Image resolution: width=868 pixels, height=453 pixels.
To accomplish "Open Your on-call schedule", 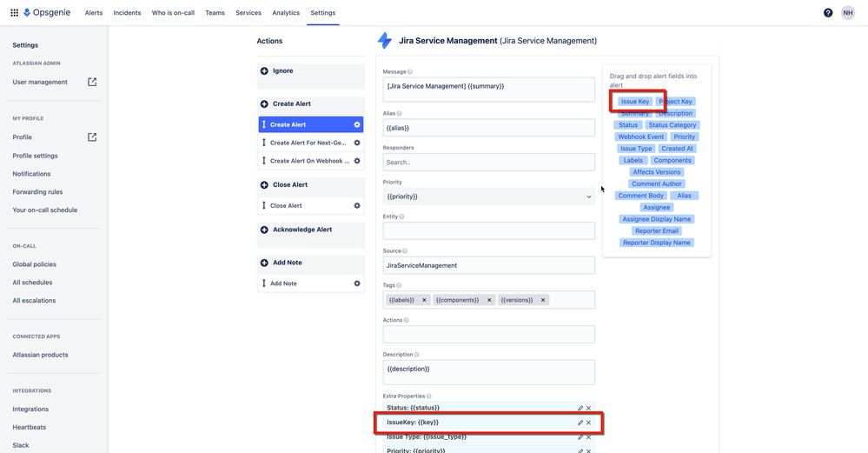I will (45, 210).
